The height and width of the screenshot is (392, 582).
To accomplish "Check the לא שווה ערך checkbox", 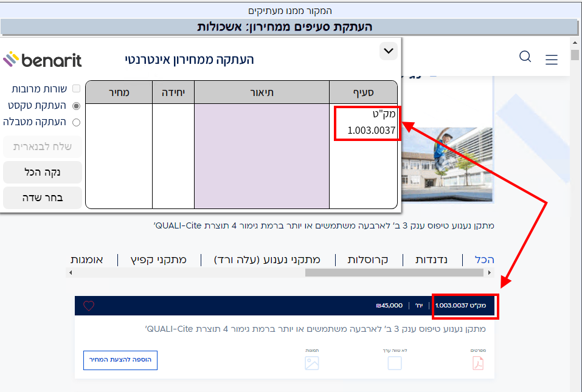I will pos(395,363).
